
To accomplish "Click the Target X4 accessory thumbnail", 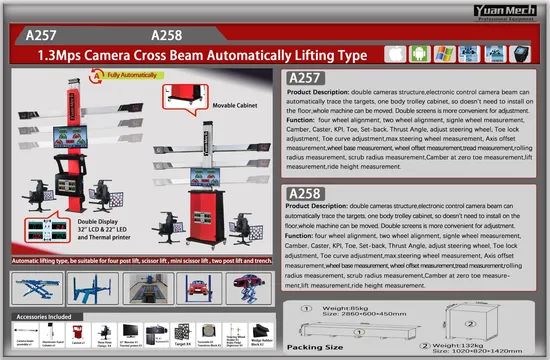I will pos(183,335).
